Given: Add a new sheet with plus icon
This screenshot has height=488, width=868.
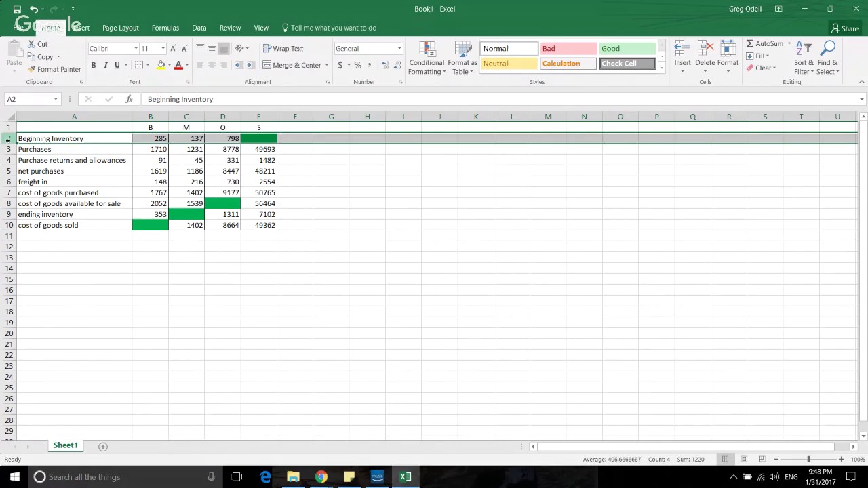Looking at the screenshot, I should click(103, 446).
